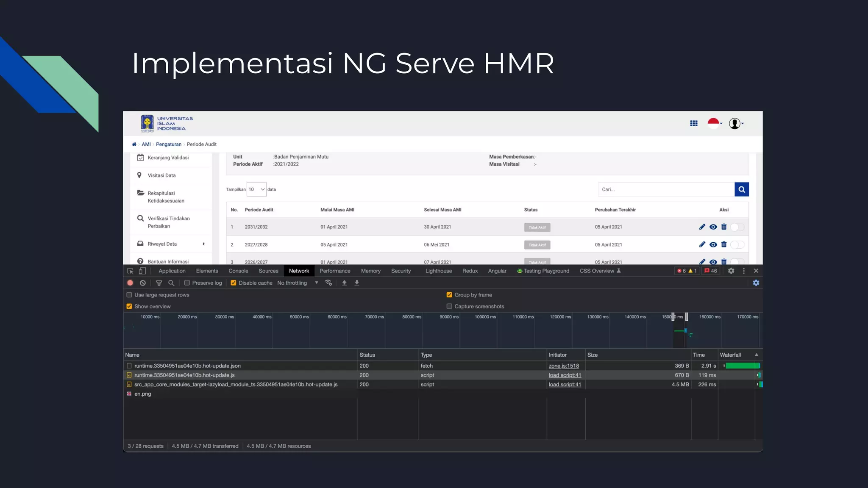Image resolution: width=868 pixels, height=488 pixels.
Task: Open DevTools three-dot more menu
Action: tap(744, 271)
